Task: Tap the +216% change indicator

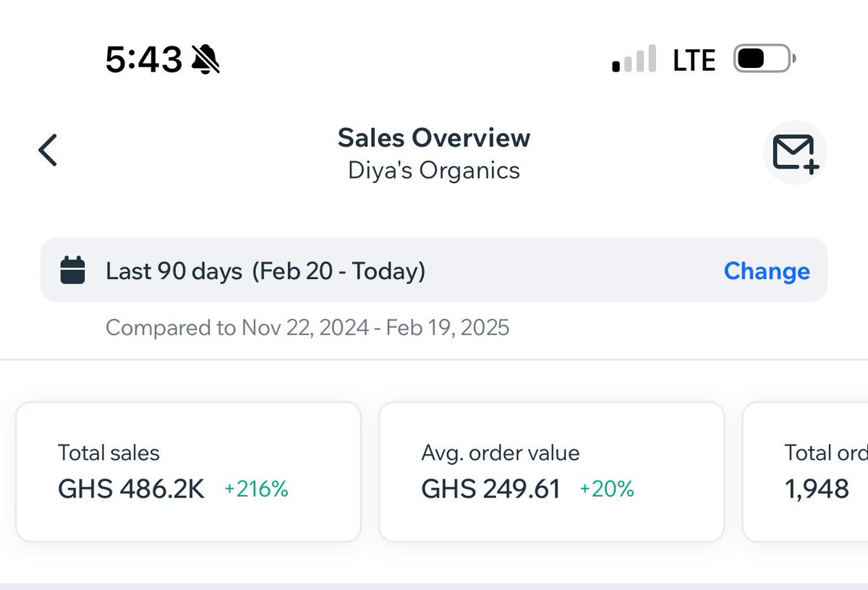Action: 256,489
